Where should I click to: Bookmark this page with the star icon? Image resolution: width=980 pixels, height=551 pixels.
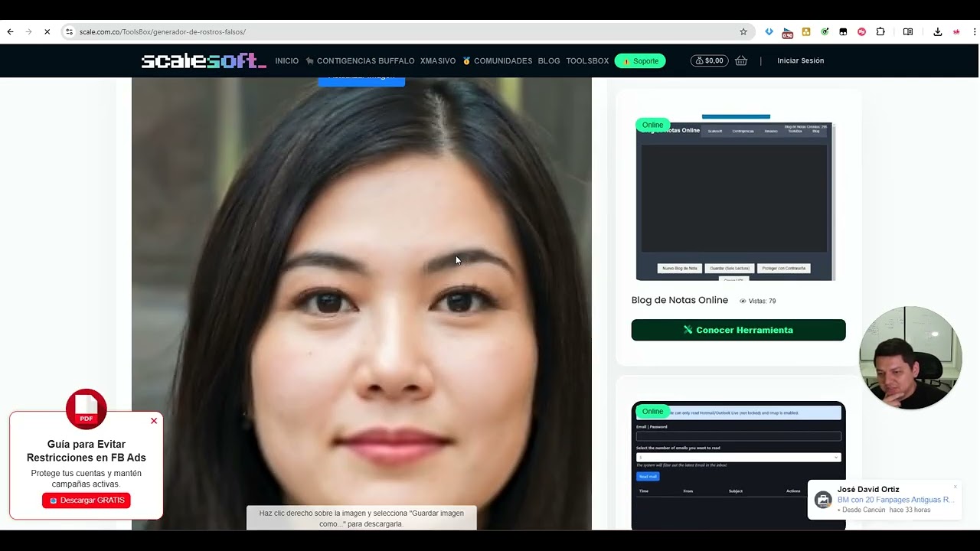[x=743, y=32]
